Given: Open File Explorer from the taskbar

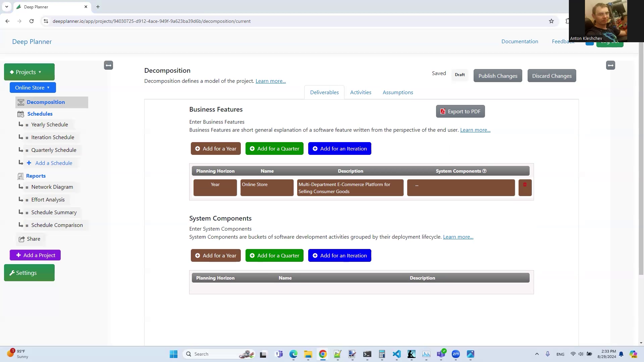Looking at the screenshot, I should pos(308,354).
